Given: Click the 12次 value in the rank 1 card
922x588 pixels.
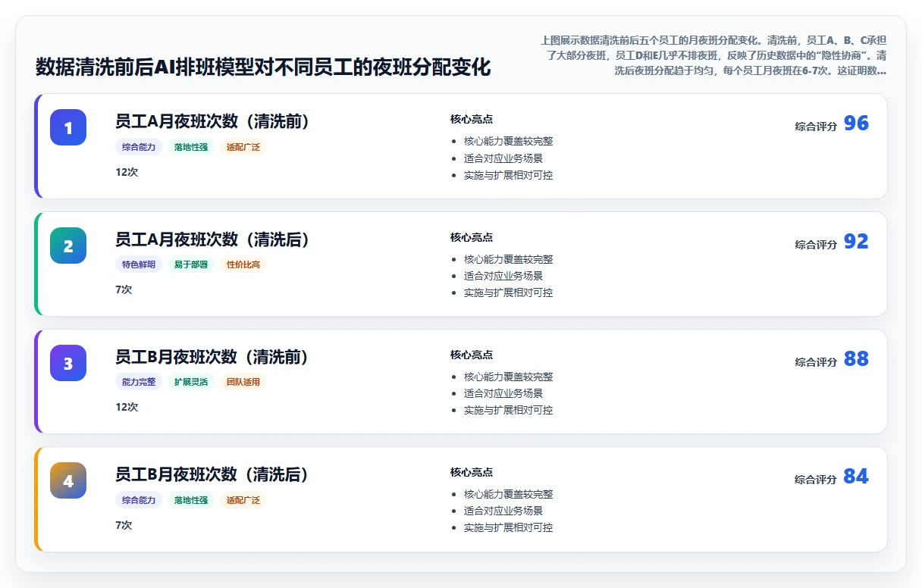Looking at the screenshot, I should (x=127, y=172).
